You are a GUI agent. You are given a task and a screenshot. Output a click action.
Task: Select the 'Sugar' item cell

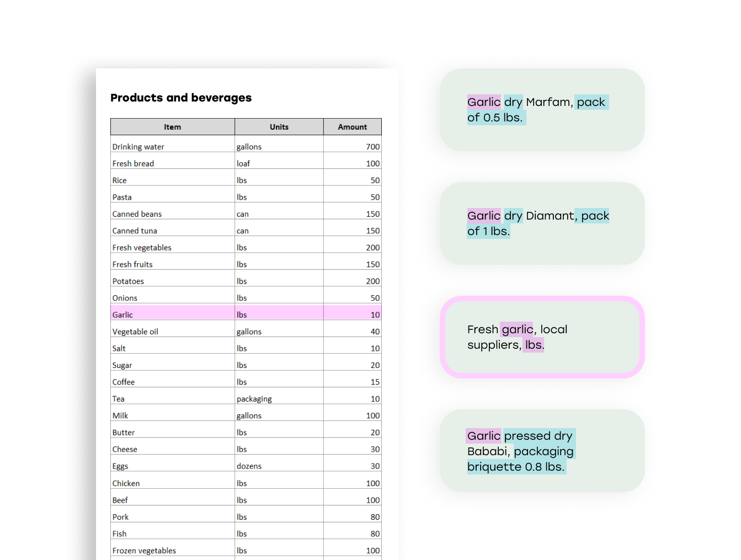tap(173, 363)
